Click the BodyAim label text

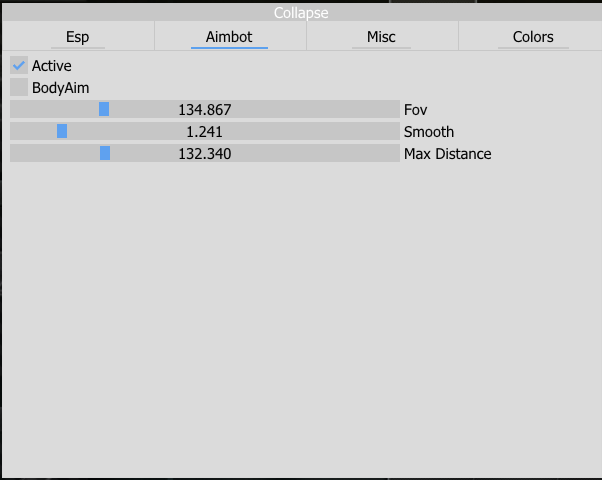tap(60, 87)
